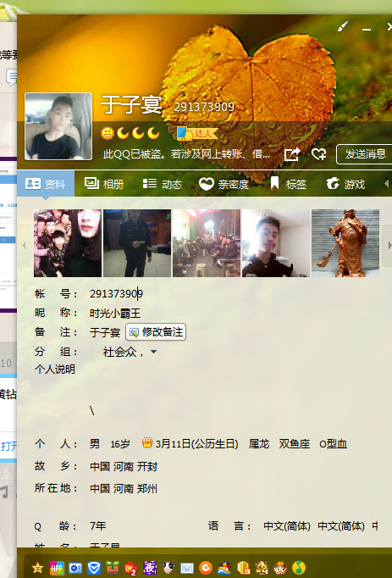
Task: Open the cow head icon
Action: coord(168,568)
